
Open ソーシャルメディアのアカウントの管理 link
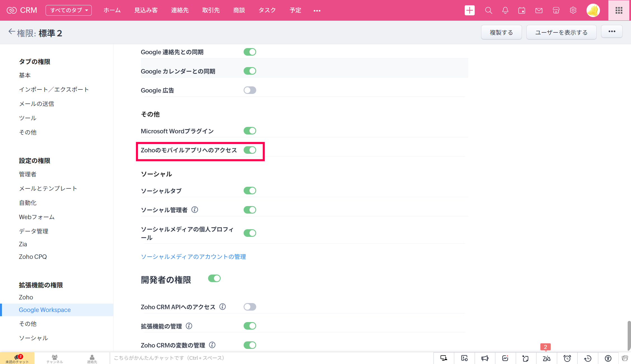[x=193, y=257]
